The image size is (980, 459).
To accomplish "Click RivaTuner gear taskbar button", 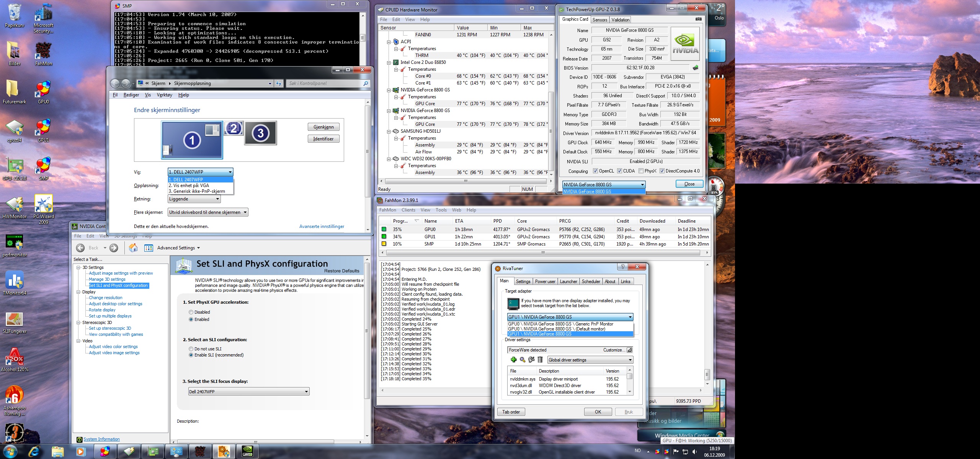I will (224, 452).
